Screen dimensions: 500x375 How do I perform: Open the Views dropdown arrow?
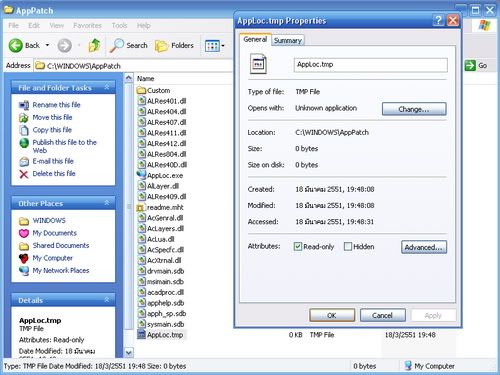(x=223, y=46)
